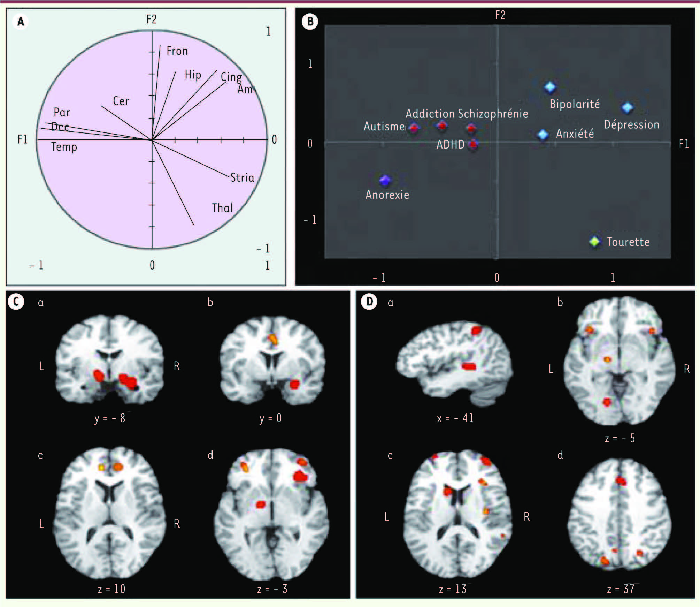Viewport: 700px width, 607px height.
Task: Click the panel C circle label
Action: pos(16,302)
